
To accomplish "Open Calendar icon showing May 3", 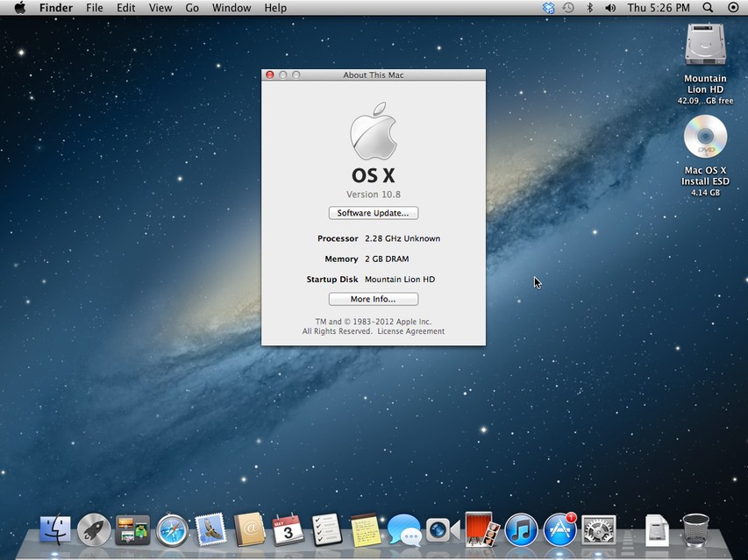I will 288,529.
